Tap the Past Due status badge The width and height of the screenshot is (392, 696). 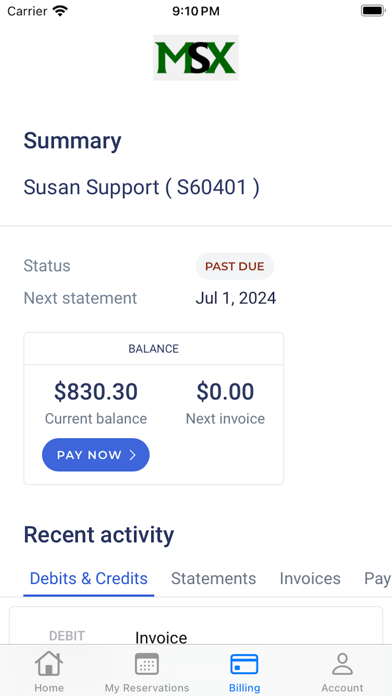[x=234, y=266]
